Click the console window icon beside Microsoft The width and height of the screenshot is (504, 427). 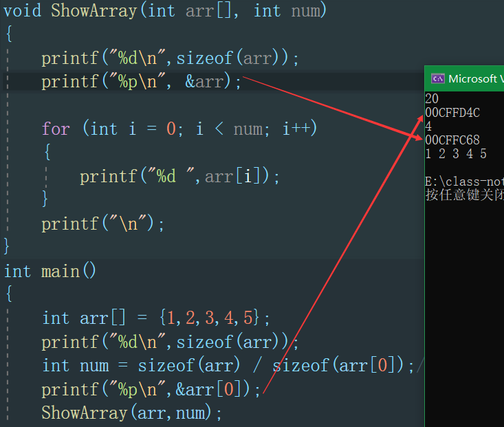[x=438, y=78]
